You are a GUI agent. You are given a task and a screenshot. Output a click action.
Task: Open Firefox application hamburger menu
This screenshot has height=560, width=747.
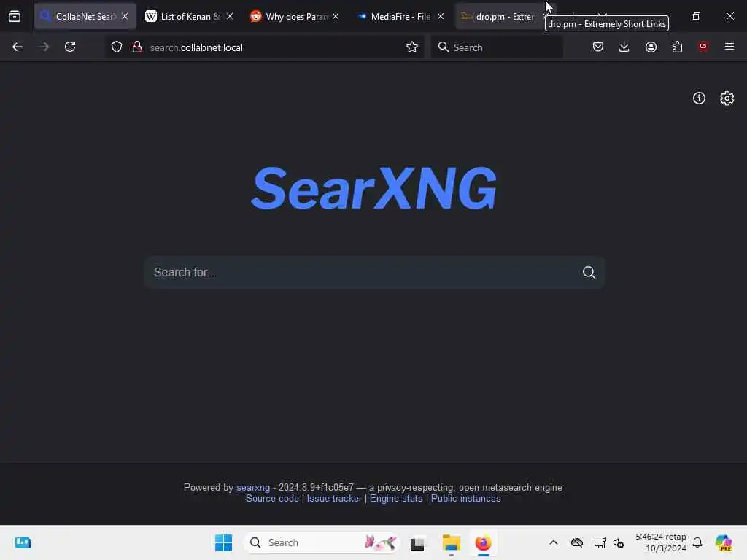tap(729, 47)
